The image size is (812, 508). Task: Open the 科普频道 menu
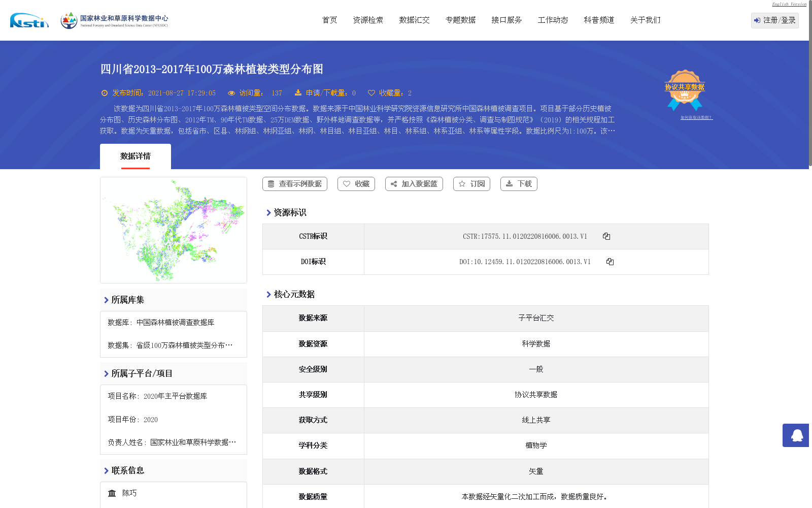(599, 20)
